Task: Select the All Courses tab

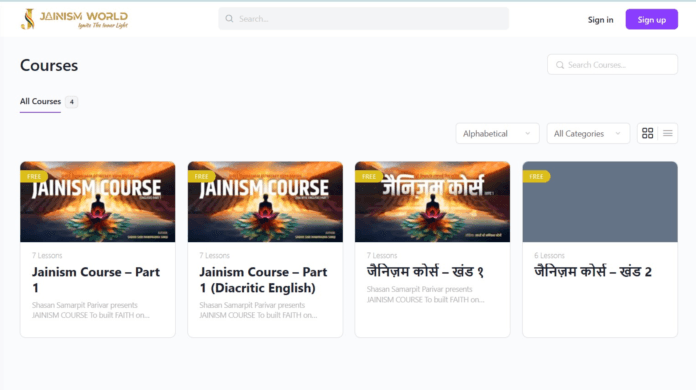Action: 40,101
